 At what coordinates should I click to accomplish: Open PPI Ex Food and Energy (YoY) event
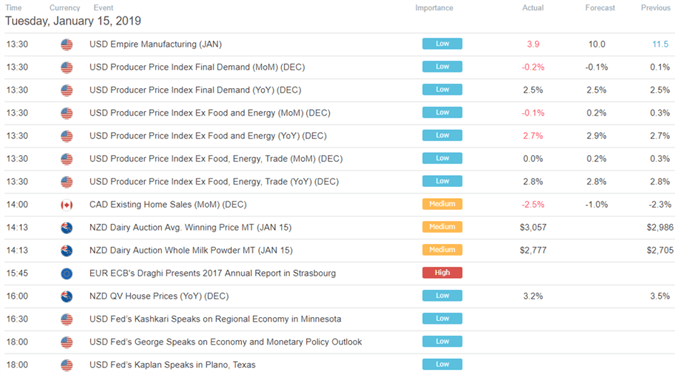pyautogui.click(x=208, y=136)
